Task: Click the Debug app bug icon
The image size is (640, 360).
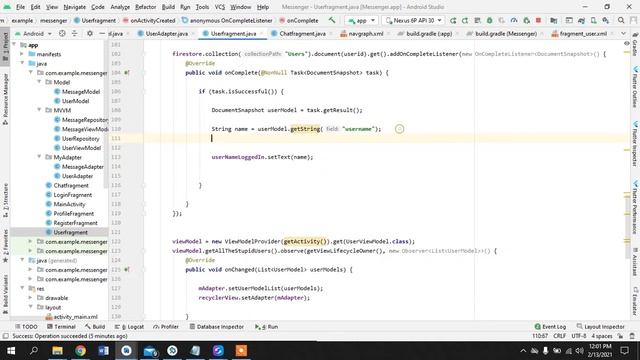Action: (489, 20)
